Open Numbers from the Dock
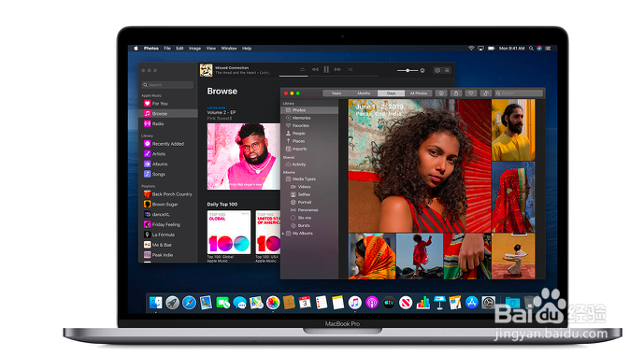644x356 pixels. (422, 303)
